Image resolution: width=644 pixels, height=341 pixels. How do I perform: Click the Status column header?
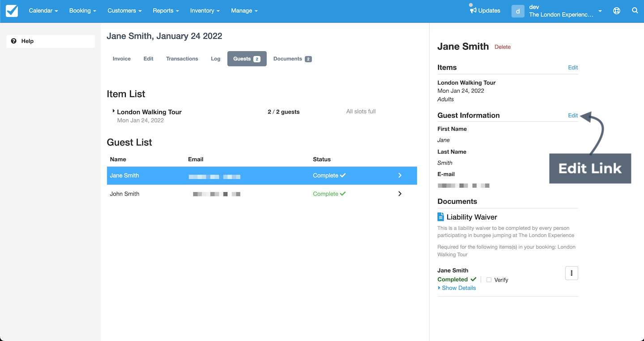[322, 160]
